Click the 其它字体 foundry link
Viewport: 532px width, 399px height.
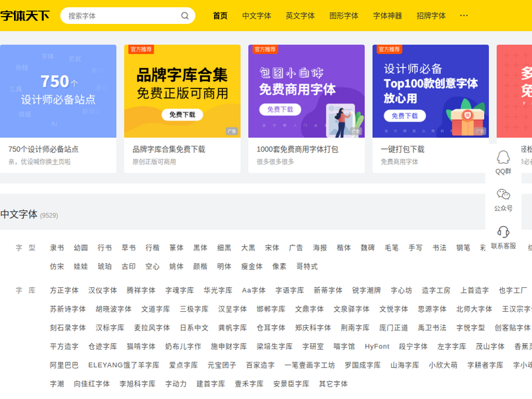click(x=333, y=384)
